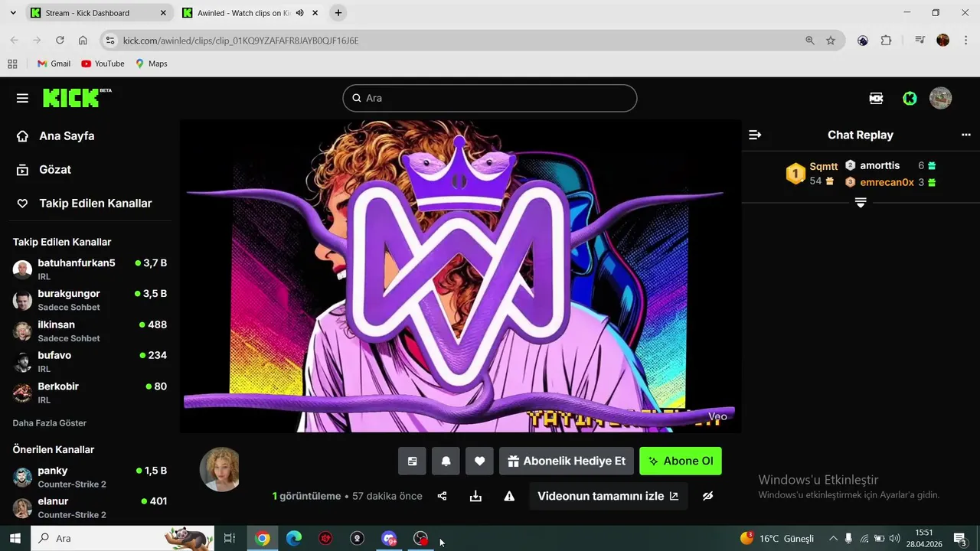
Task: Open Berkobir channel
Action: tap(90, 393)
